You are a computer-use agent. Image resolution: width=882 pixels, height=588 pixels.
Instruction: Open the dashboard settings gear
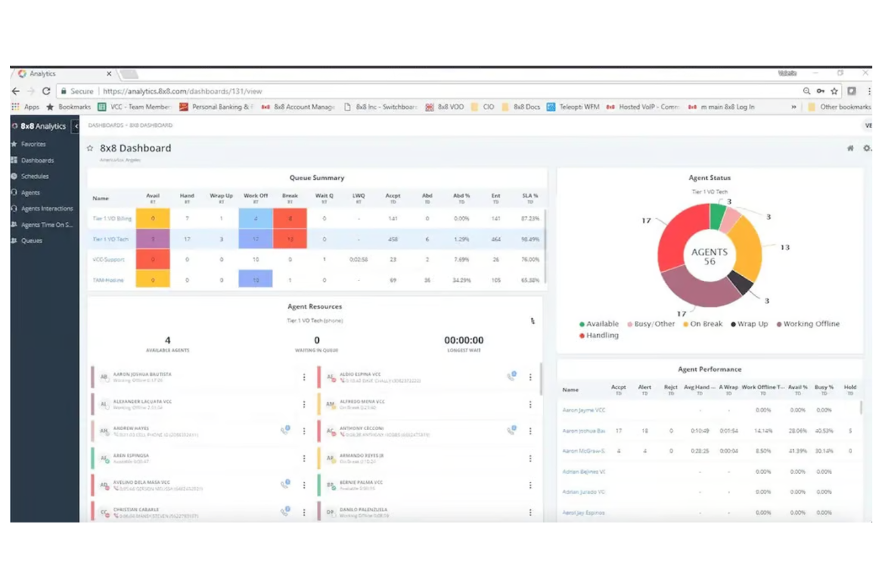click(867, 148)
